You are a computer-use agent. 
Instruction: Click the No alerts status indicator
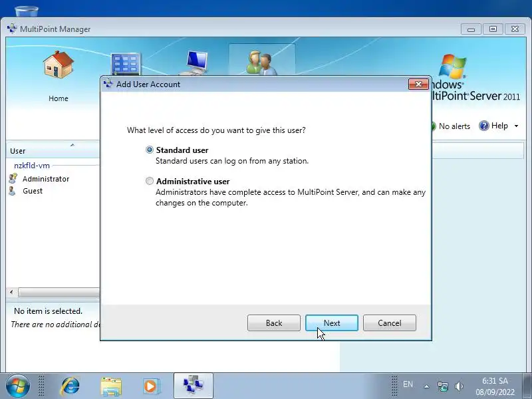coord(451,126)
